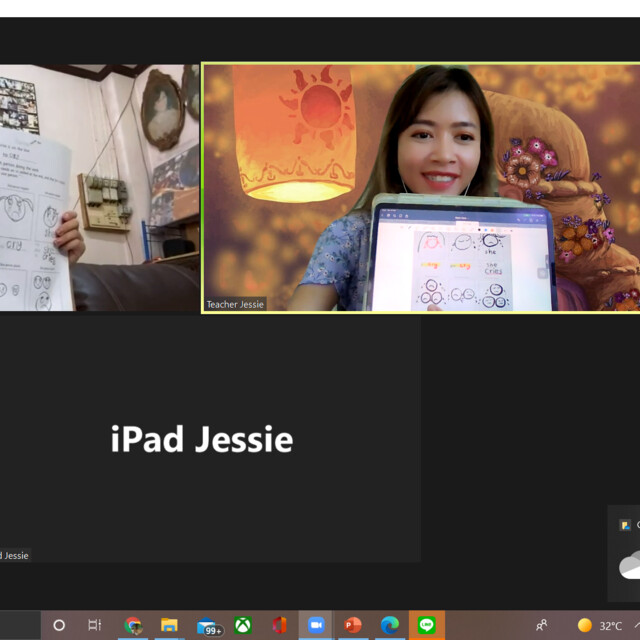
Task: Click the Teacher Jessie name label
Action: [235, 304]
